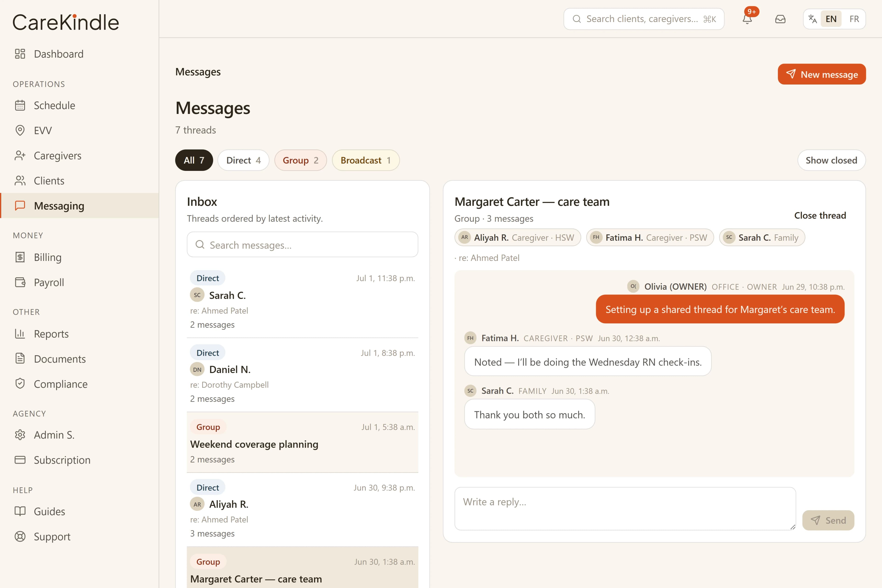The height and width of the screenshot is (588, 882).
Task: Click the Support lifebuoy icon
Action: tap(20, 536)
